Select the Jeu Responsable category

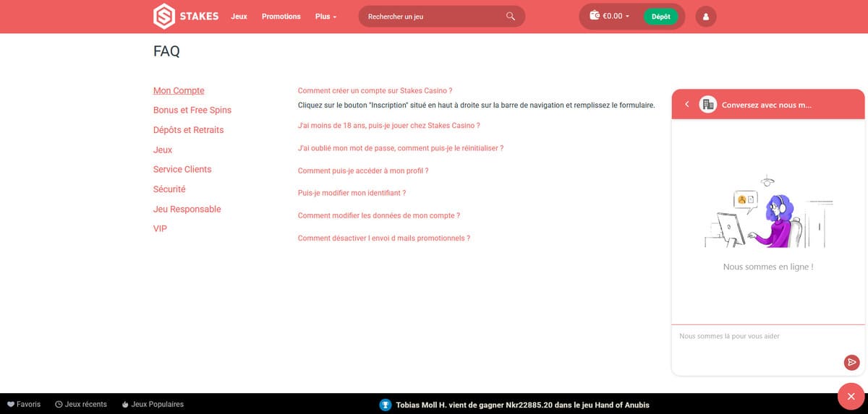tap(187, 209)
